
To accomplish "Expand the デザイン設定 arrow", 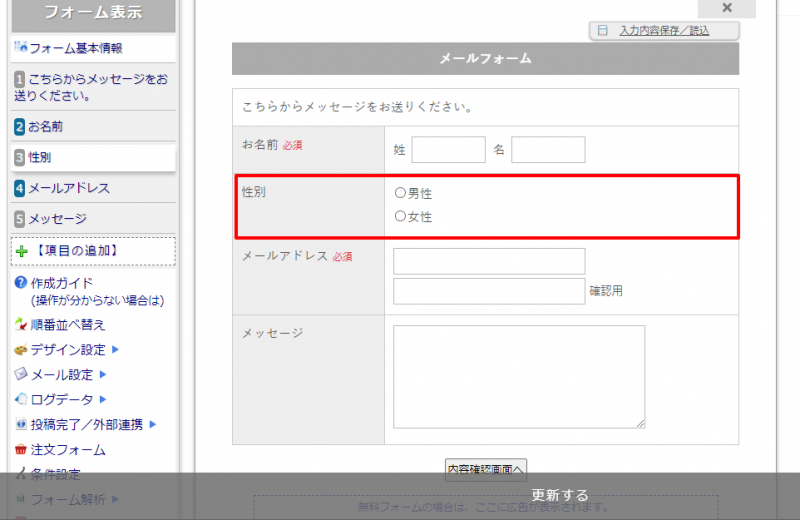I will 116,350.
